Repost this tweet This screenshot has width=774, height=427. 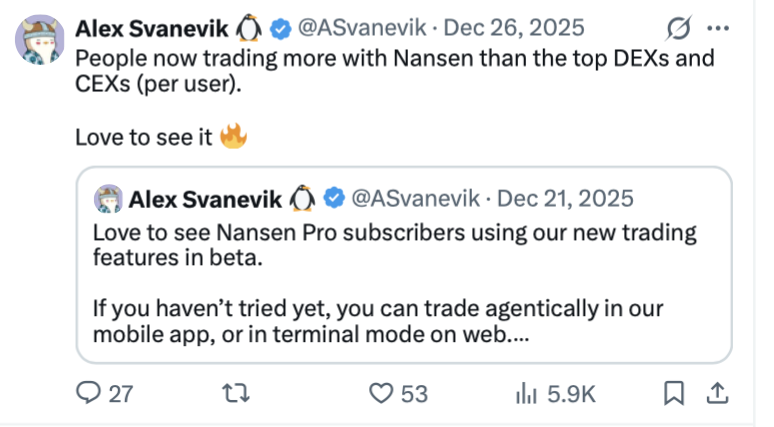(240, 394)
